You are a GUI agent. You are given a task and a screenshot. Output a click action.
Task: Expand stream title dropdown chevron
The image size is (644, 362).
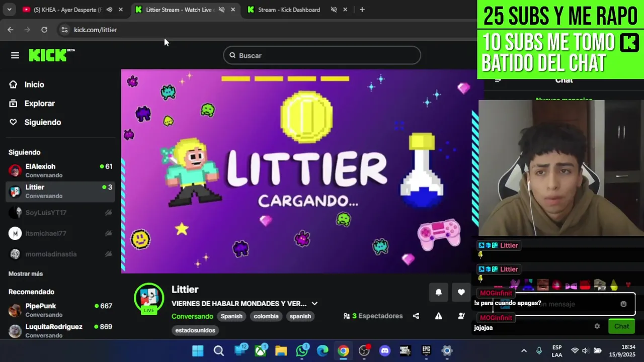pyautogui.click(x=314, y=304)
